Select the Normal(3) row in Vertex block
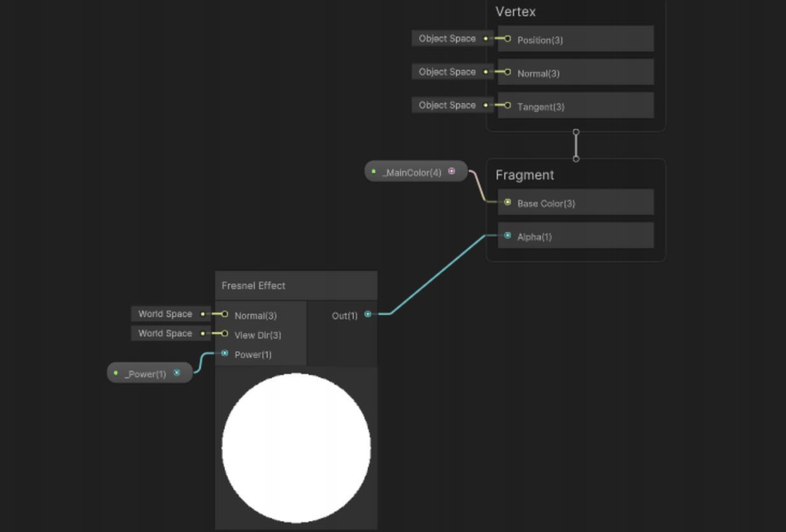 click(x=576, y=72)
